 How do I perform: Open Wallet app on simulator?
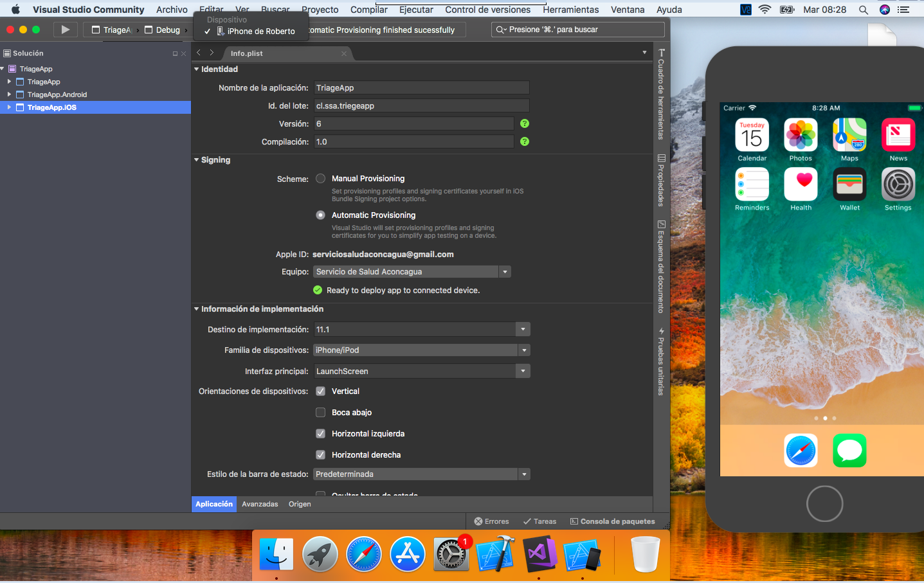(849, 184)
